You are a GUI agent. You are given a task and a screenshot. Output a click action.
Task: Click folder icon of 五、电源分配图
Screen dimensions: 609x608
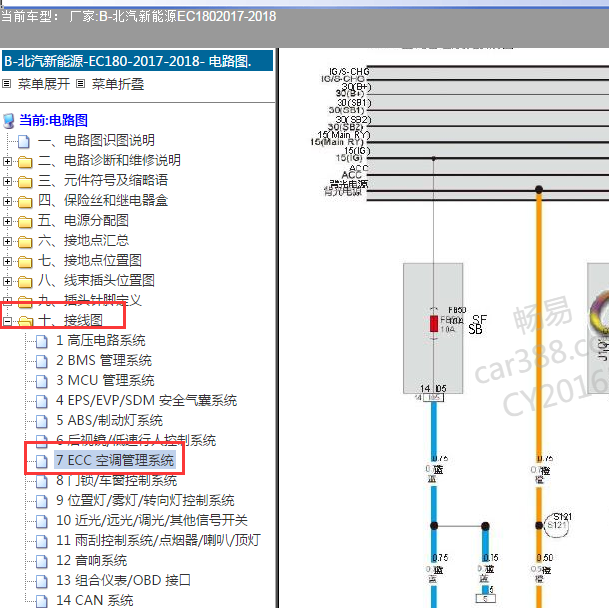[x=25, y=221]
